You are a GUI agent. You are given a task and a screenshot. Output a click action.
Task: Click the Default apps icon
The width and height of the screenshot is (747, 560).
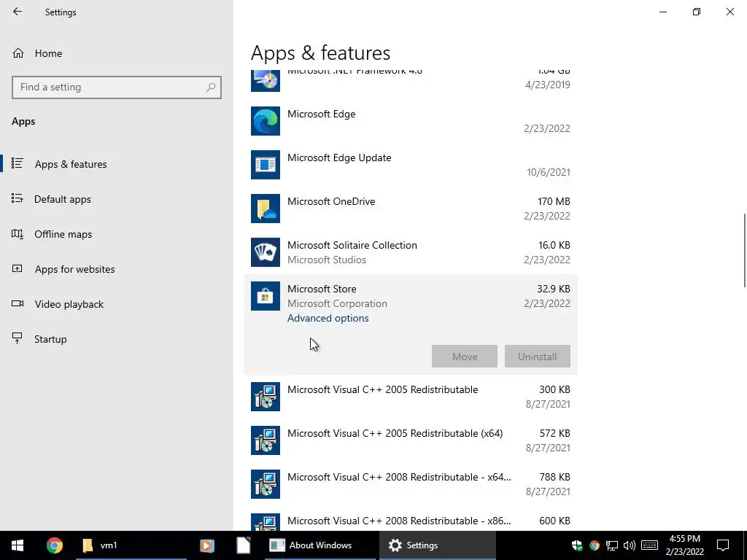(18, 198)
